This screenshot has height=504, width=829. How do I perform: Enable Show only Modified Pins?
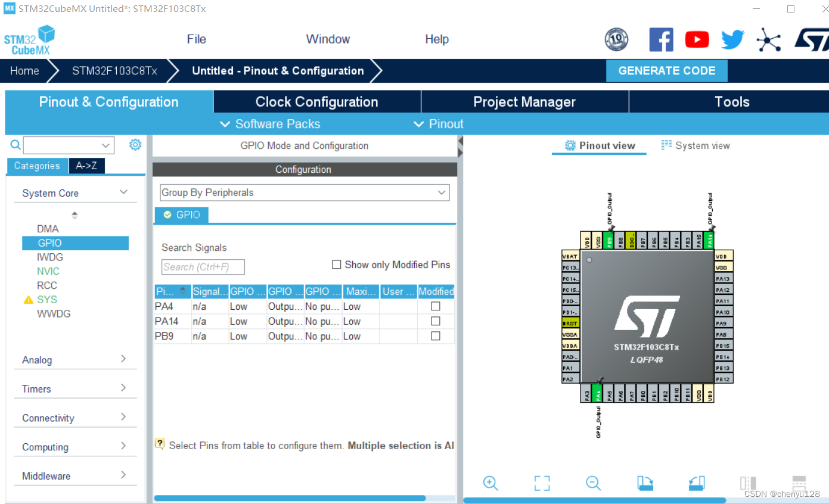pos(337,265)
